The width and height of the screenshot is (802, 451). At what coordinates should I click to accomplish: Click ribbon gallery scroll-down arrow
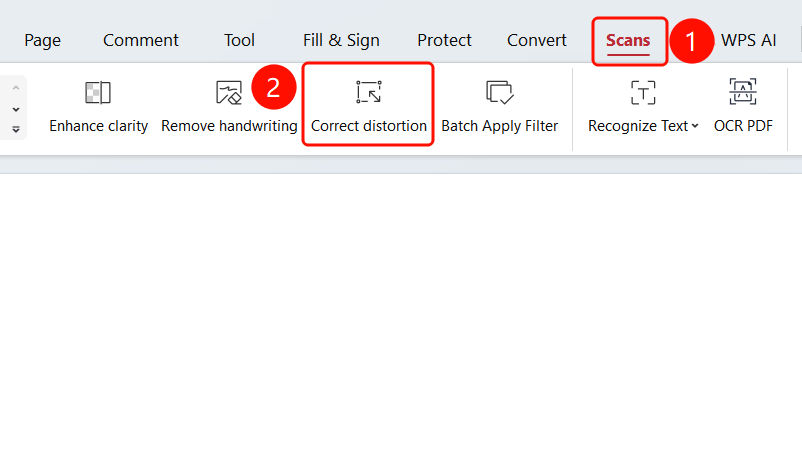point(16,109)
